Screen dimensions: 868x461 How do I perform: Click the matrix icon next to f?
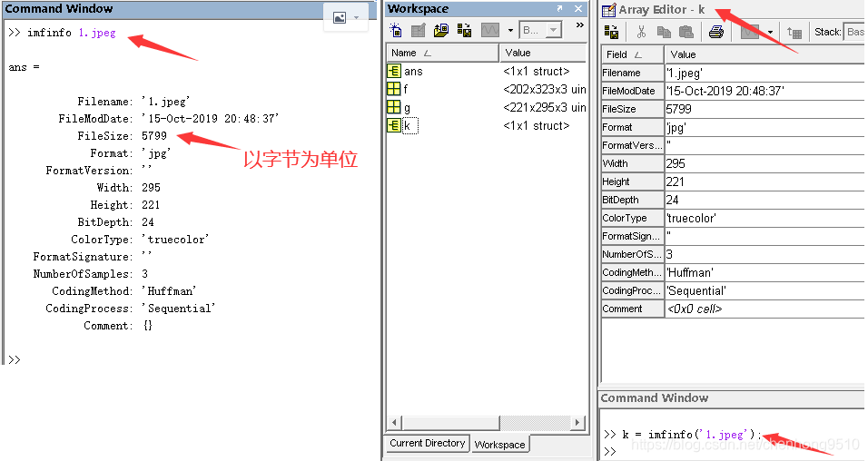393,89
